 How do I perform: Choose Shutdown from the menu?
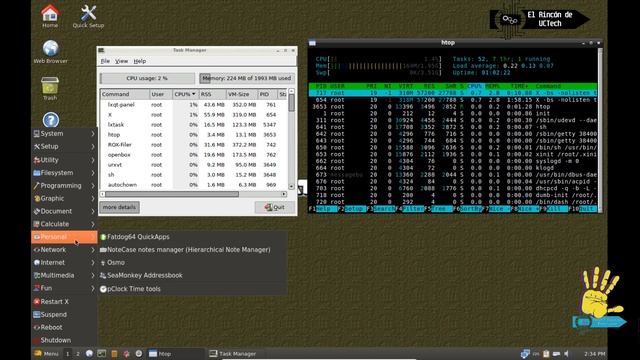click(64, 340)
